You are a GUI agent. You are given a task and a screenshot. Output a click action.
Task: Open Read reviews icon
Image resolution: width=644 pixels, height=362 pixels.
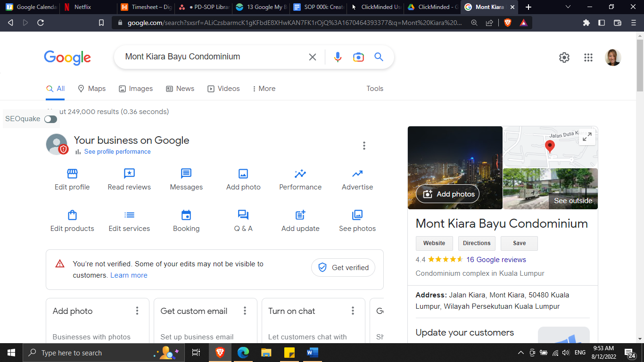tap(129, 173)
